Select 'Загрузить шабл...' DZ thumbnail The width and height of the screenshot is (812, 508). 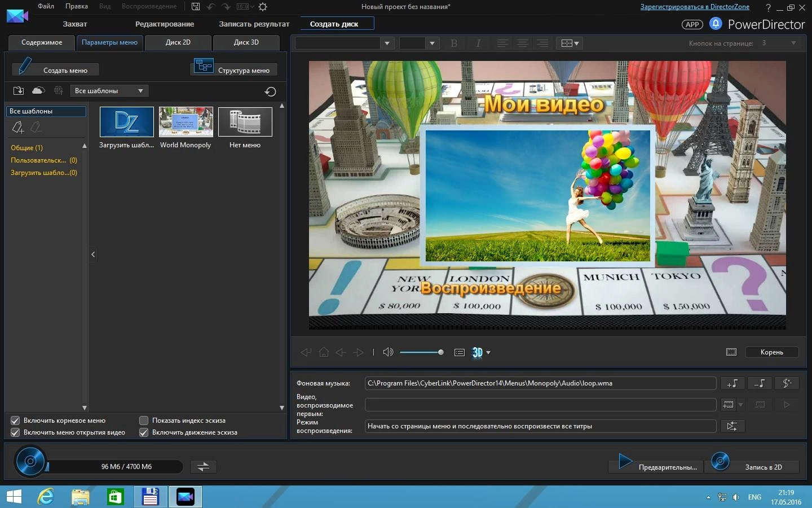click(x=127, y=121)
